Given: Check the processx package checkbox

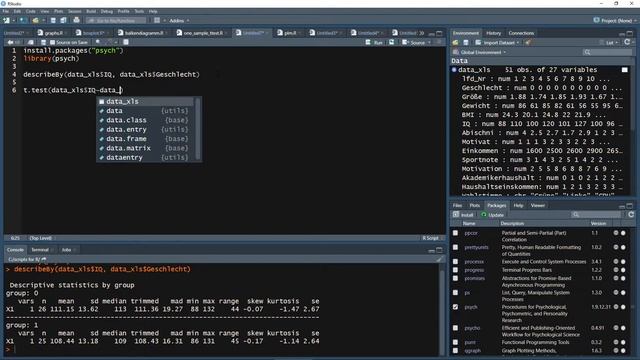Looking at the screenshot, I should pos(456,262).
